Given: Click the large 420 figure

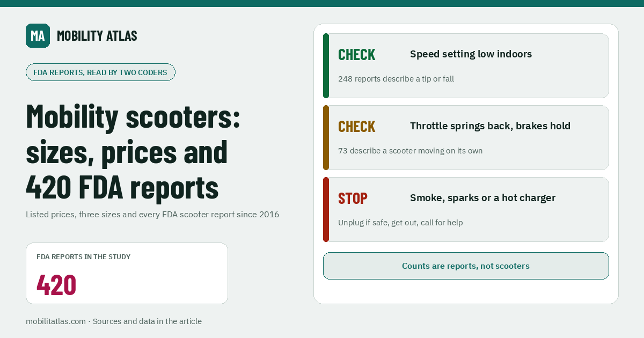Looking at the screenshot, I should tap(56, 285).
